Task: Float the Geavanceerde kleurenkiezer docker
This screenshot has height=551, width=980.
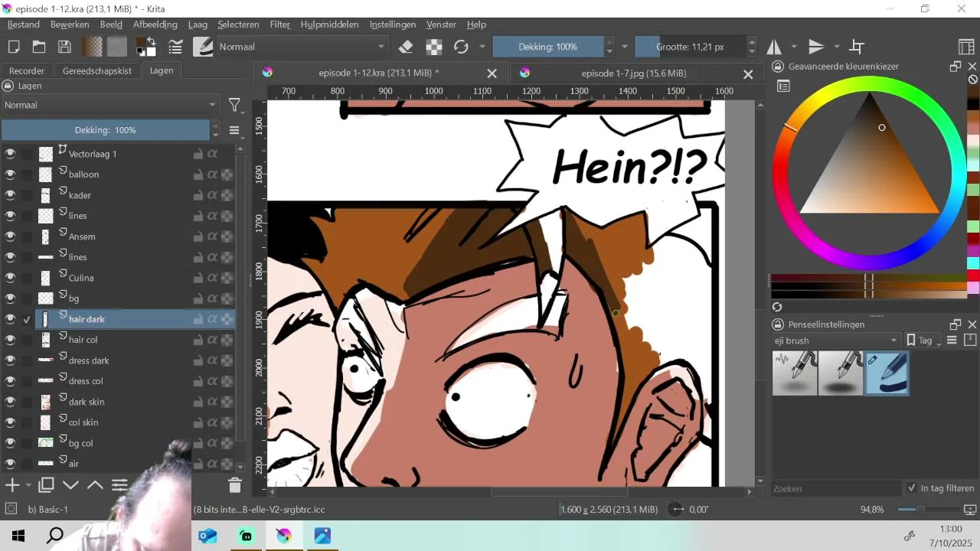Action: (955, 67)
